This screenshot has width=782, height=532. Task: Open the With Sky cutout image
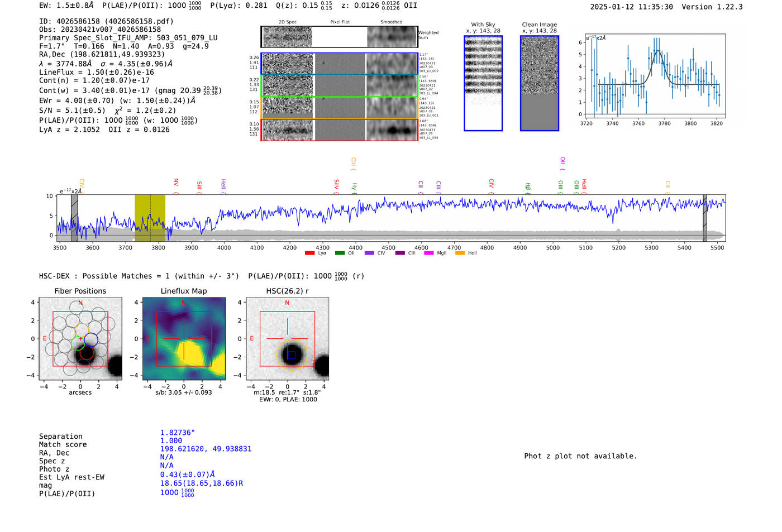483,83
